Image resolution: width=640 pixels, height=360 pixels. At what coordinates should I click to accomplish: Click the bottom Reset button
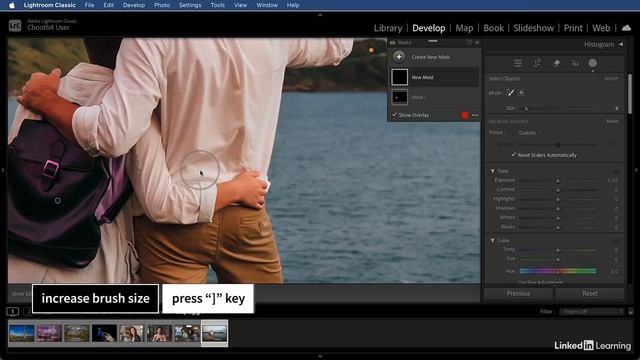click(x=589, y=293)
